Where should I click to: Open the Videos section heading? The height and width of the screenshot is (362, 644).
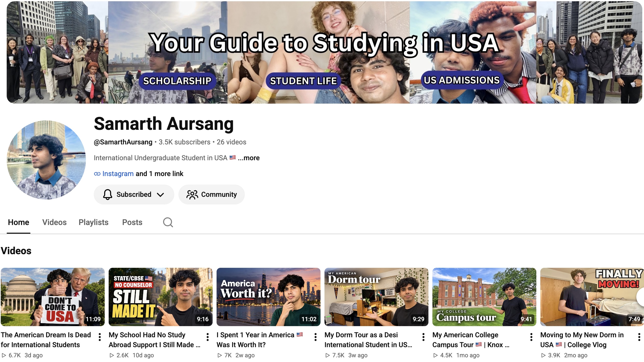coord(16,250)
